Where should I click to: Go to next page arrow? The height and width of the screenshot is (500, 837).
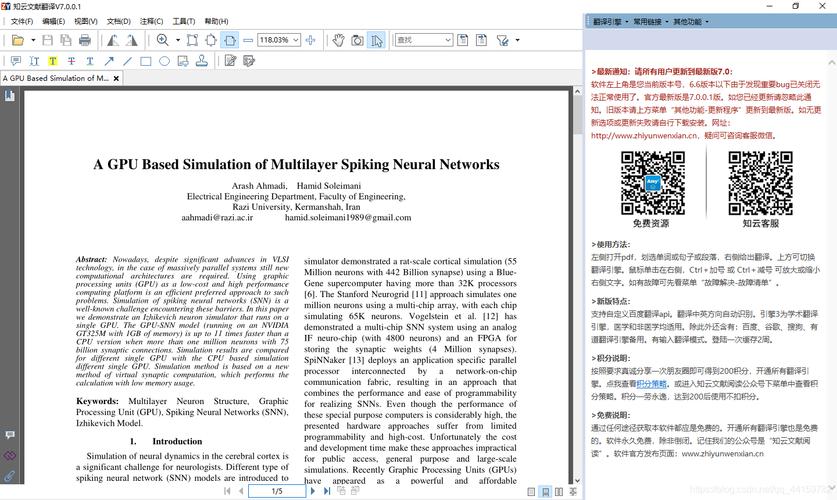(312, 491)
